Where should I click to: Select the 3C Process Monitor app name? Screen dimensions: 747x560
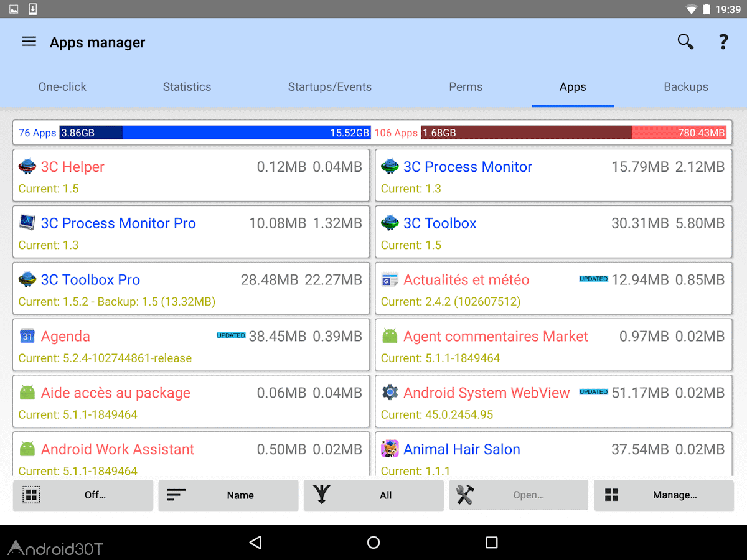tap(468, 167)
